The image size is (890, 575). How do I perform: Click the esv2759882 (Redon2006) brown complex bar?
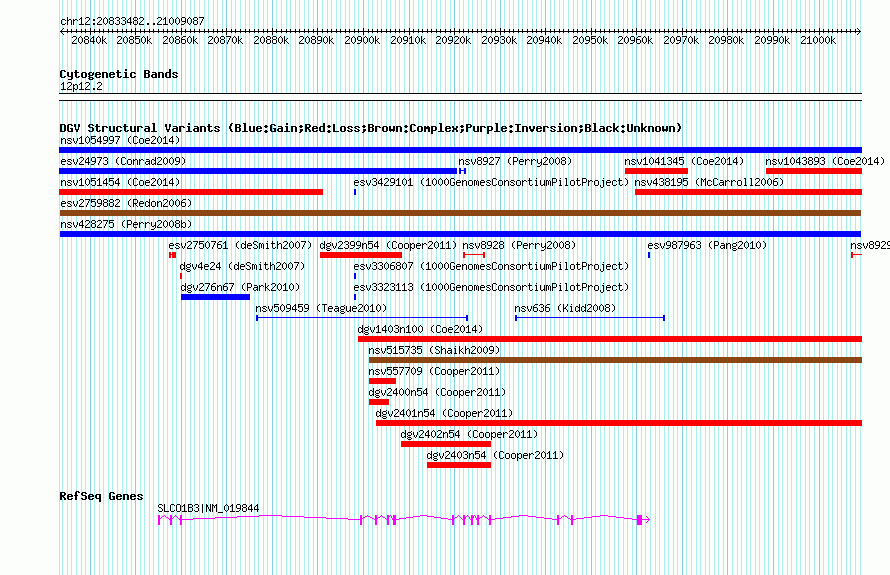460,213
